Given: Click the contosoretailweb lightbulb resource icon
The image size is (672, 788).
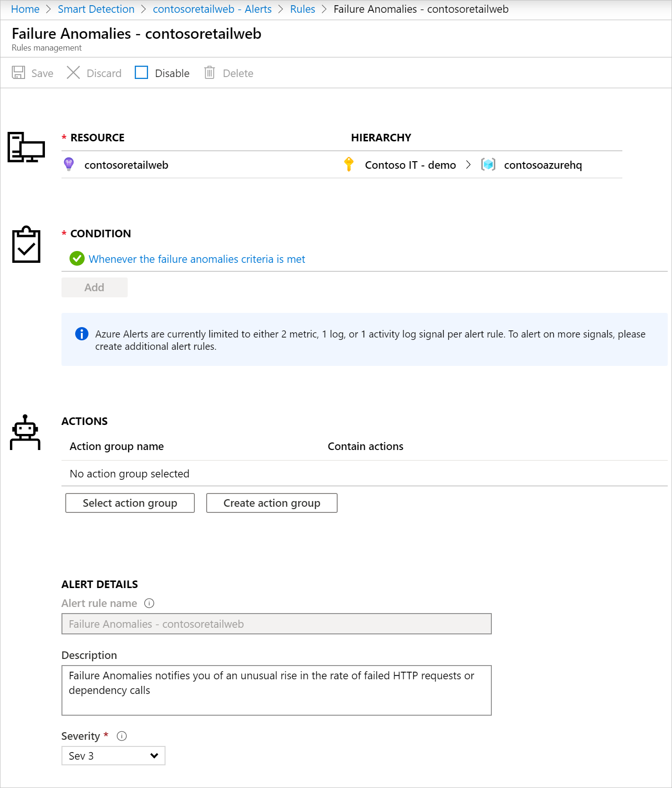Looking at the screenshot, I should click(69, 165).
